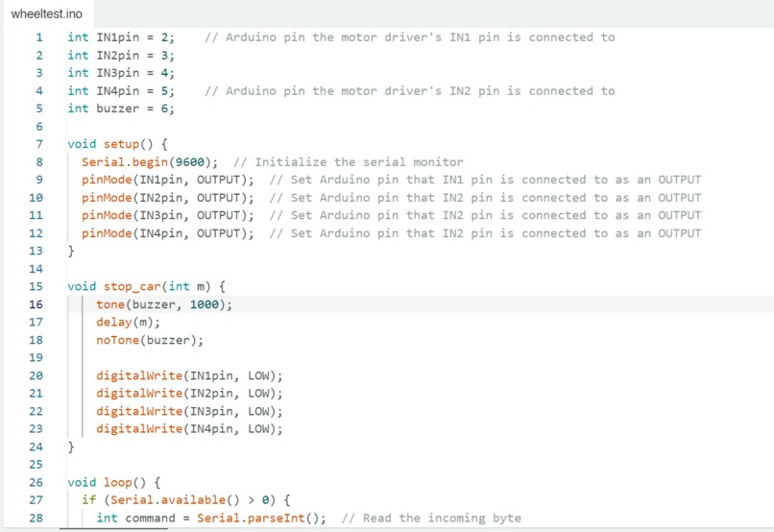This screenshot has width=774, height=532.
Task: Click pinMode(IN1pin, OUTPUT); statement
Action: click(168, 180)
